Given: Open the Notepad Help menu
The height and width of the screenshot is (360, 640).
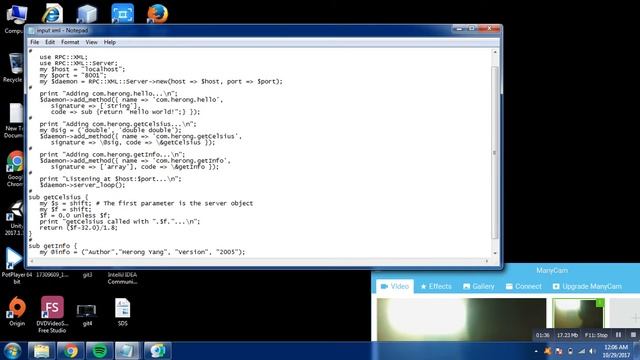Looking at the screenshot, I should tap(109, 42).
